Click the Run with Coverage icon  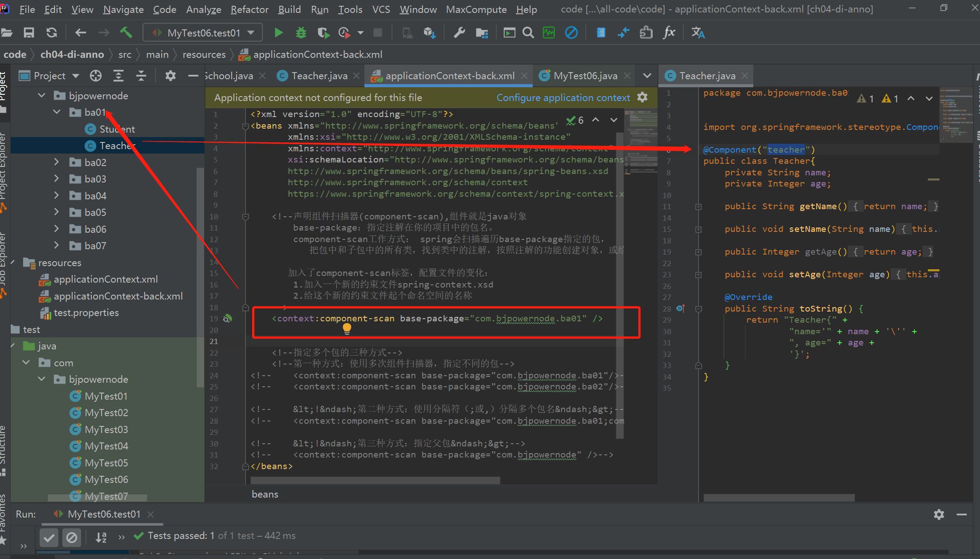323,32
